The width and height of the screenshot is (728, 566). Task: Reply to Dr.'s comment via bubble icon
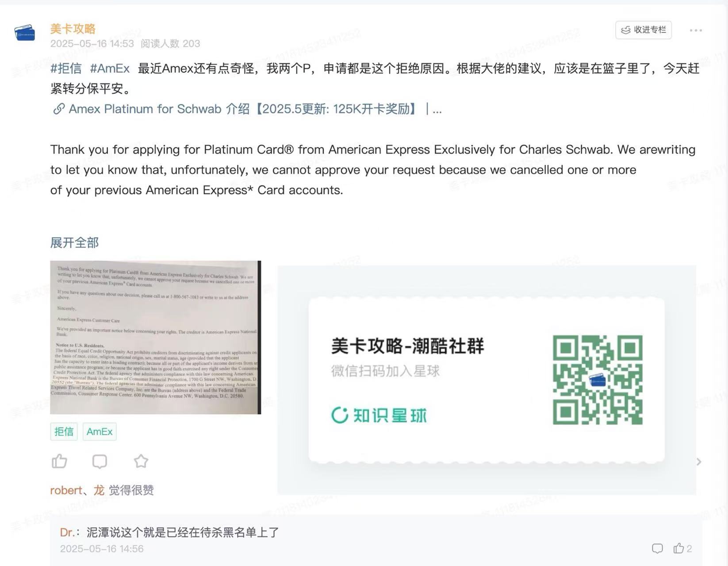click(657, 549)
